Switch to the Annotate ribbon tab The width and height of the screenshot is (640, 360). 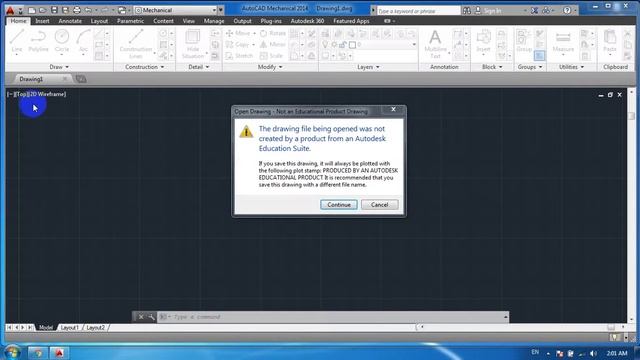(70, 21)
